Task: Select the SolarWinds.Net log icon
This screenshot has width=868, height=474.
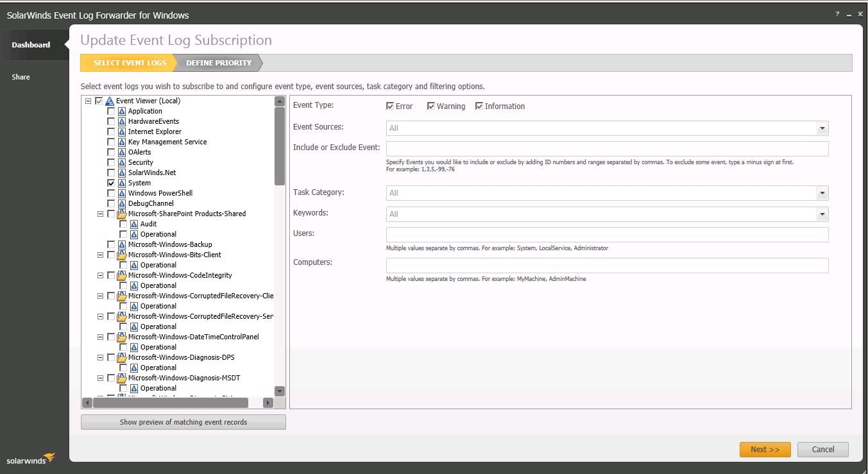Action: click(122, 173)
